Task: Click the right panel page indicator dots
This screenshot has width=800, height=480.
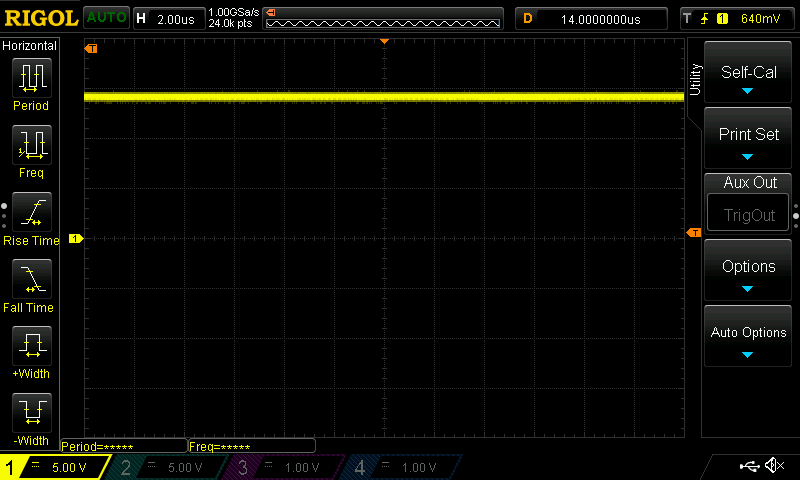Action: coord(796,216)
